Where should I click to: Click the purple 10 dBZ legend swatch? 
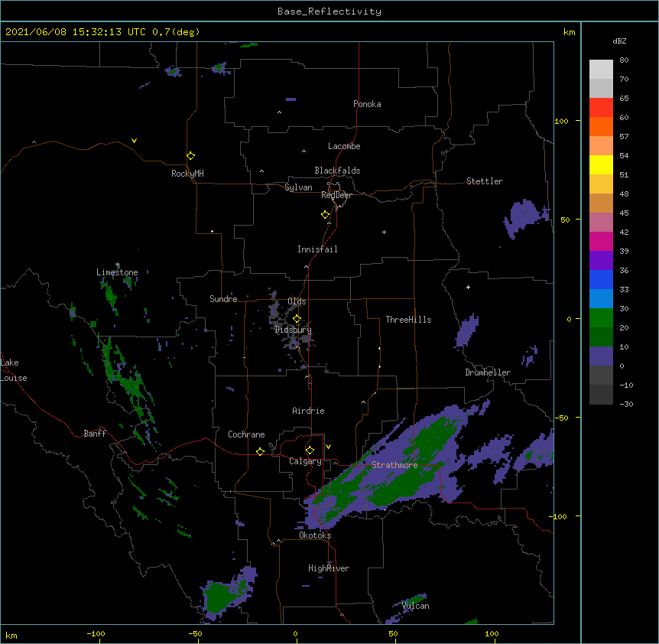(601, 356)
